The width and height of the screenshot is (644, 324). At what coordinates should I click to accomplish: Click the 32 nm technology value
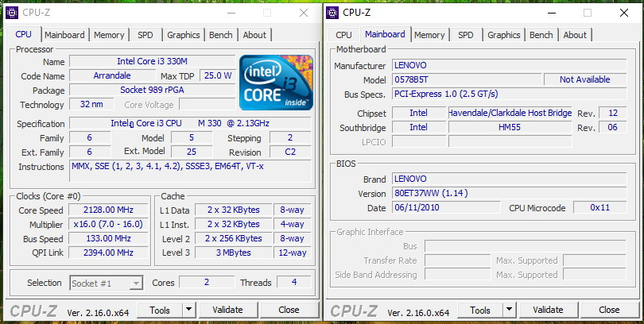tap(91, 104)
